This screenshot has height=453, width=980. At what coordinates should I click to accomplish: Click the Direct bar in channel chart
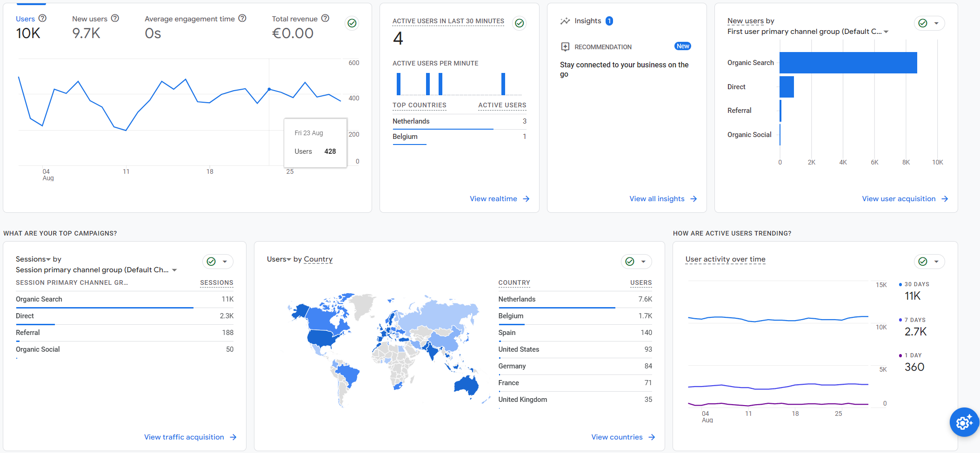tap(787, 87)
